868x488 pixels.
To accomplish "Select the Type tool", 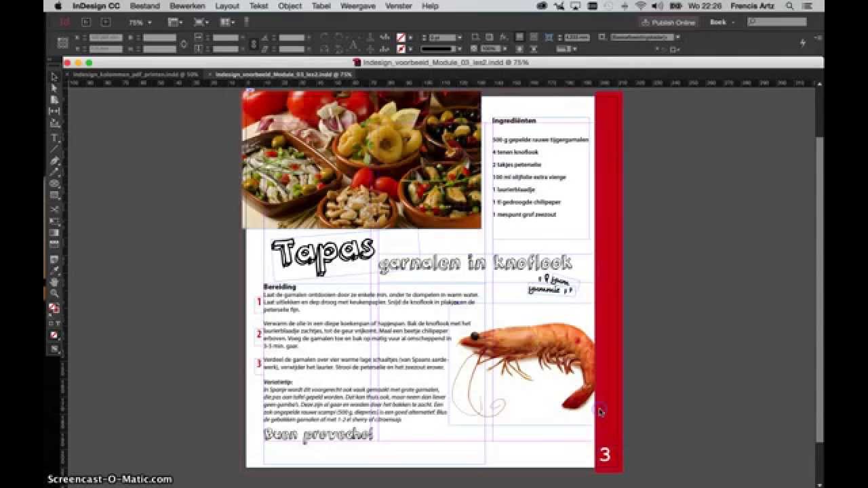I will point(54,138).
